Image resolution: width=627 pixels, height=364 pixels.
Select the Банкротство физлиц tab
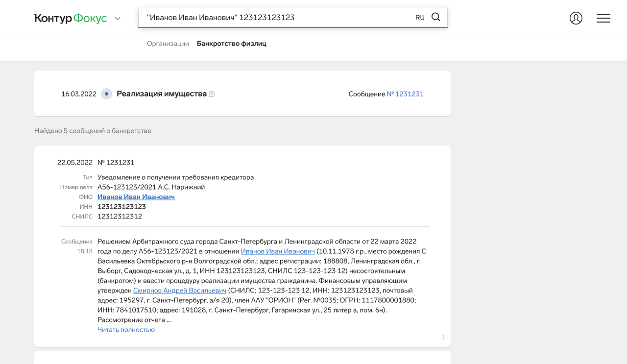tap(232, 44)
